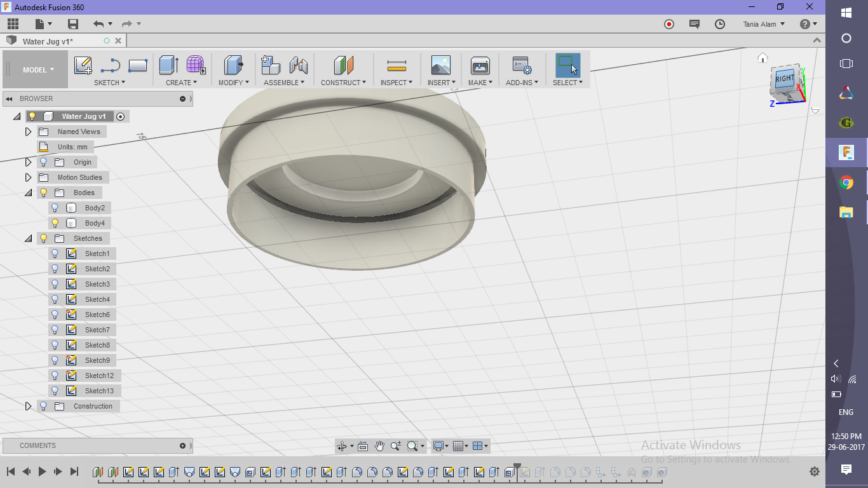Click the Scripts and Add-Ins icon
This screenshot has height=488, width=868.
coord(522,65)
